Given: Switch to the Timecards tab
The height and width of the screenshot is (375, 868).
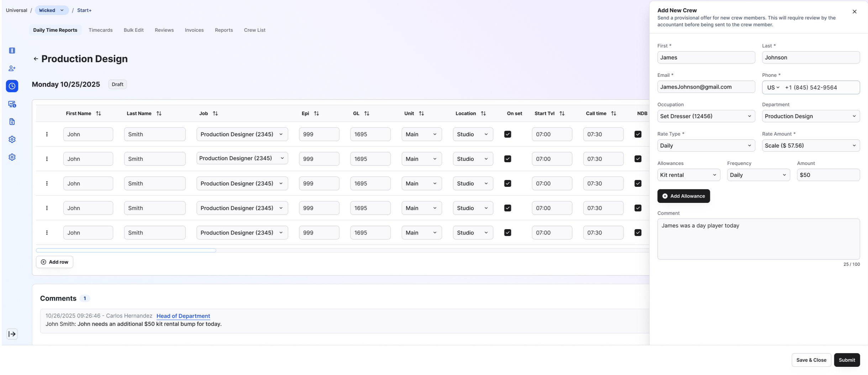Looking at the screenshot, I should point(100,30).
